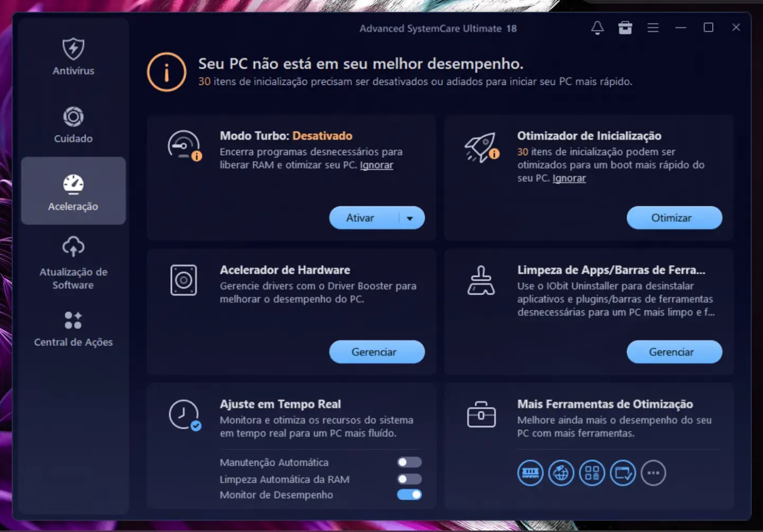Click the Acelerador de Hardware disk icon
This screenshot has width=763, height=532.
click(184, 280)
